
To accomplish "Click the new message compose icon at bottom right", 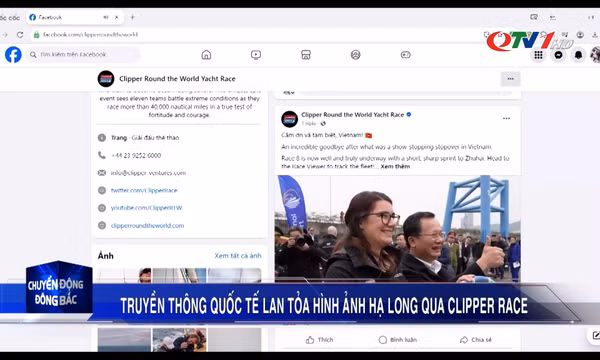I will pos(595,336).
